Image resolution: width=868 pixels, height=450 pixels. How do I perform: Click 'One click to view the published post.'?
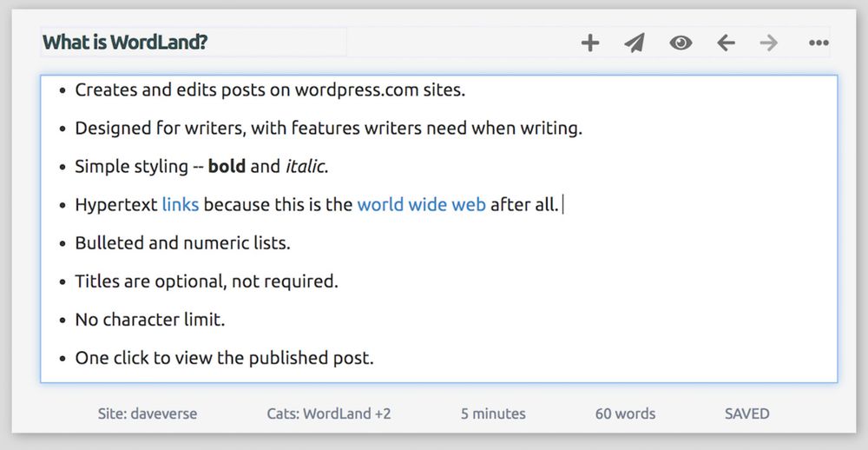point(224,357)
